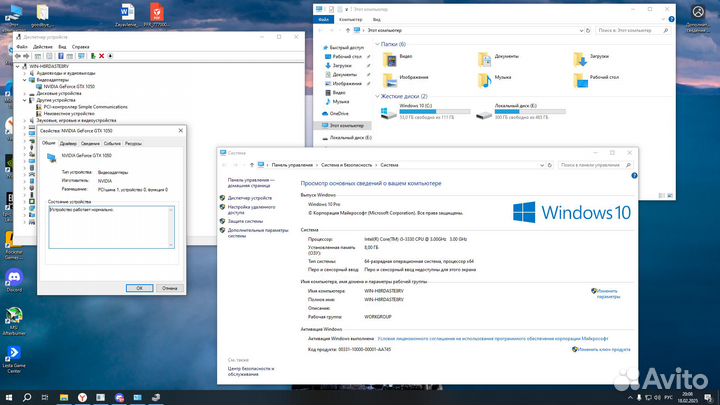Open notification center in system tray
The image size is (720, 405).
[709, 398]
